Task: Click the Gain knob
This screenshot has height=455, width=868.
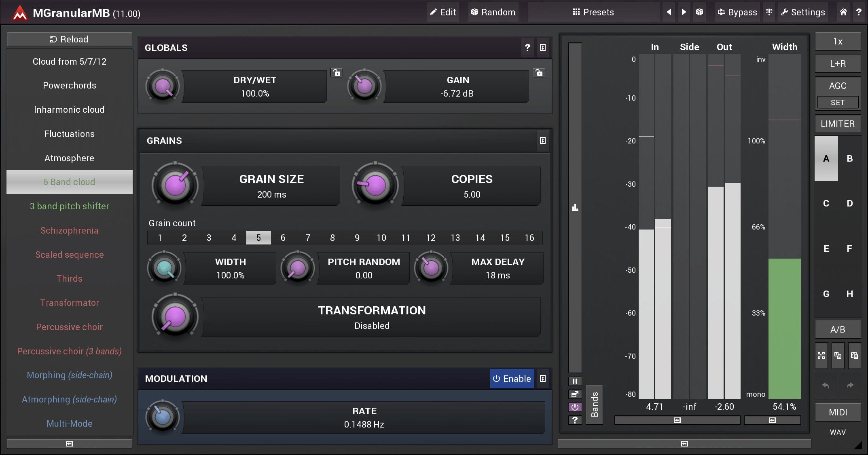Action: [x=364, y=86]
